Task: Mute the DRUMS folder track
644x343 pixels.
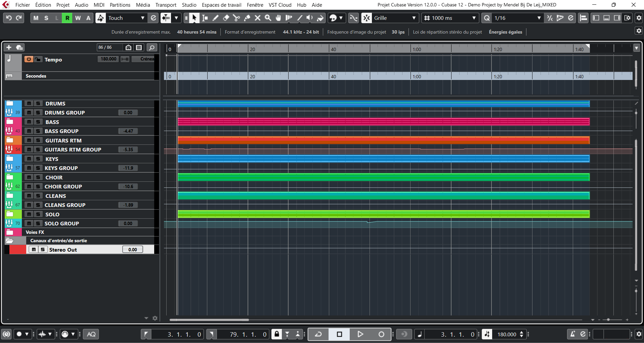Action: 29,103
